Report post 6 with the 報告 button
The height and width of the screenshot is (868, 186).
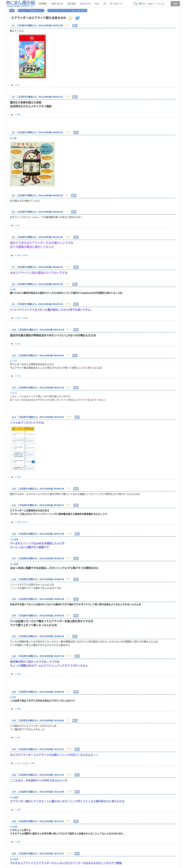[76, 237]
